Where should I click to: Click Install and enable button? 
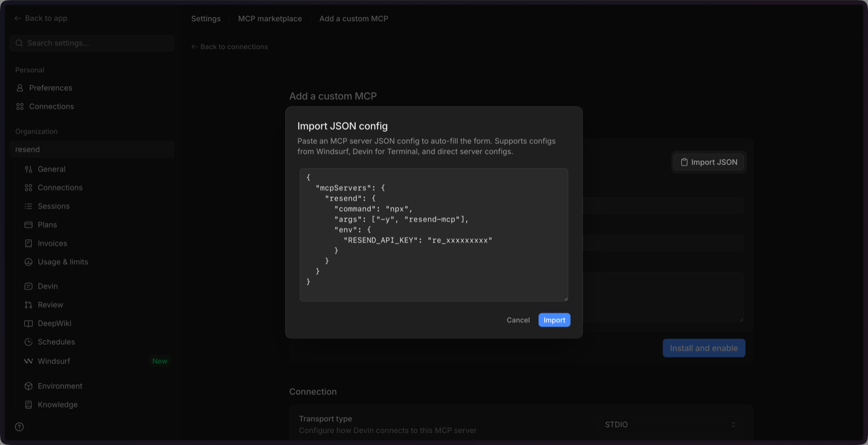tap(704, 348)
